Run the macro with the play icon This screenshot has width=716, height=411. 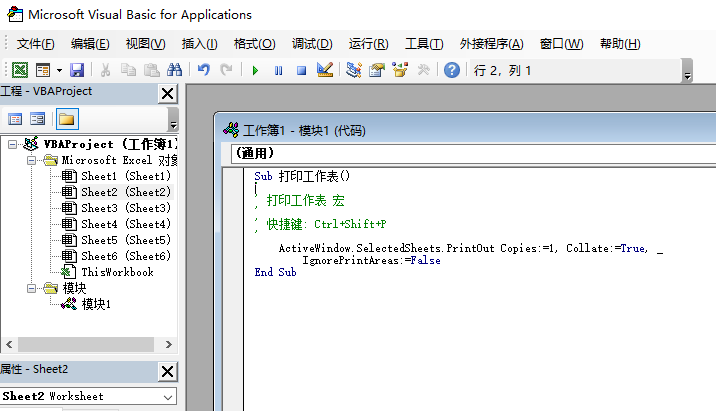[255, 70]
